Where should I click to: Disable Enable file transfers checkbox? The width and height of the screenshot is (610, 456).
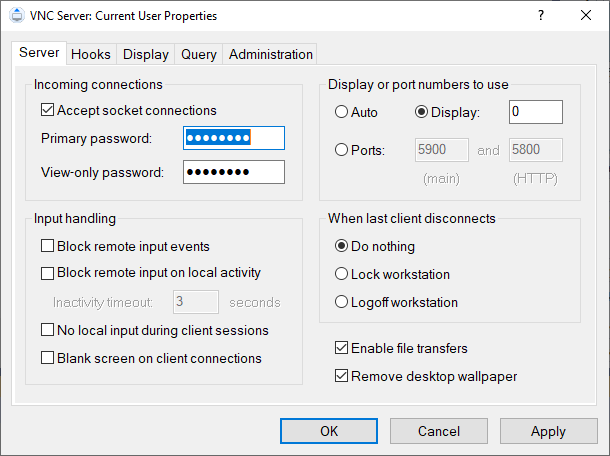coord(342,348)
